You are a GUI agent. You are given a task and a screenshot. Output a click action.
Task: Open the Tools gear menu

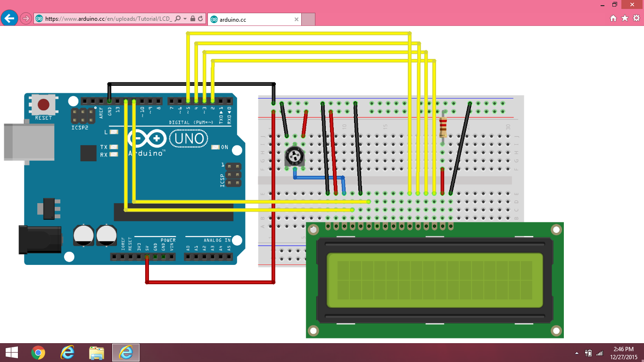(636, 18)
